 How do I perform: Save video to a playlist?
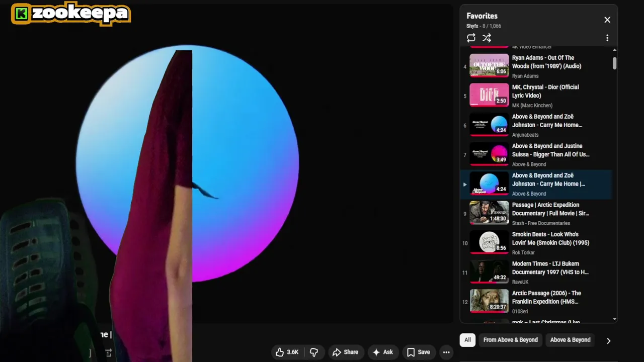419,352
